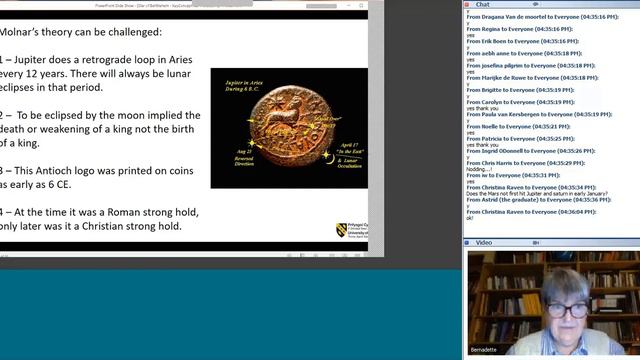Viewport: 640px width, 360px height.
Task: Click the university crest logo on slide
Action: coord(342,230)
